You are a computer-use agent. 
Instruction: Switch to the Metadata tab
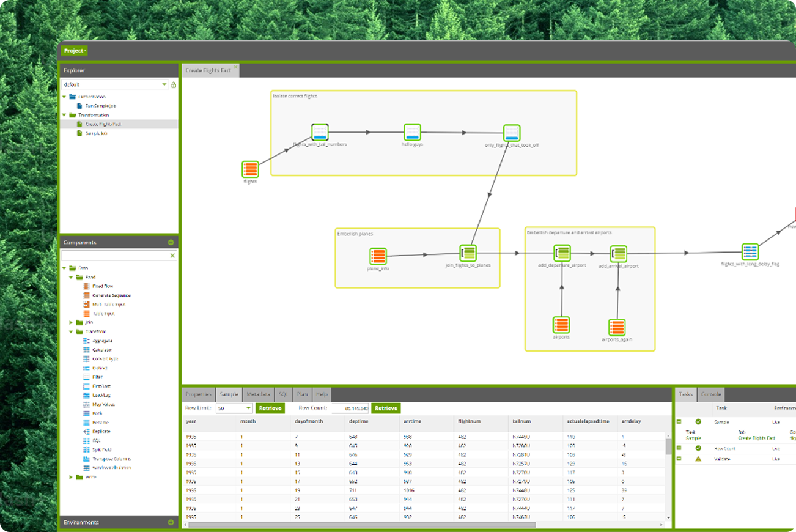click(259, 394)
